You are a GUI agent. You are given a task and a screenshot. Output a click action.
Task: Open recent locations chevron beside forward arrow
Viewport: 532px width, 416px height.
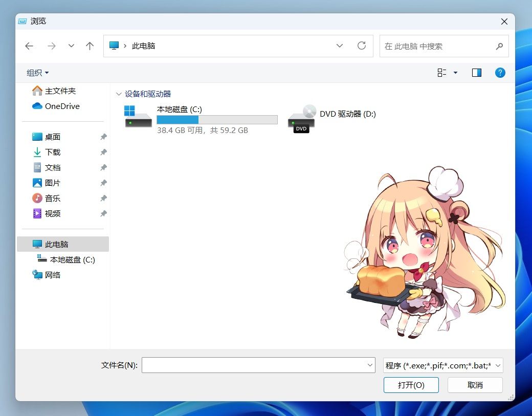point(71,46)
